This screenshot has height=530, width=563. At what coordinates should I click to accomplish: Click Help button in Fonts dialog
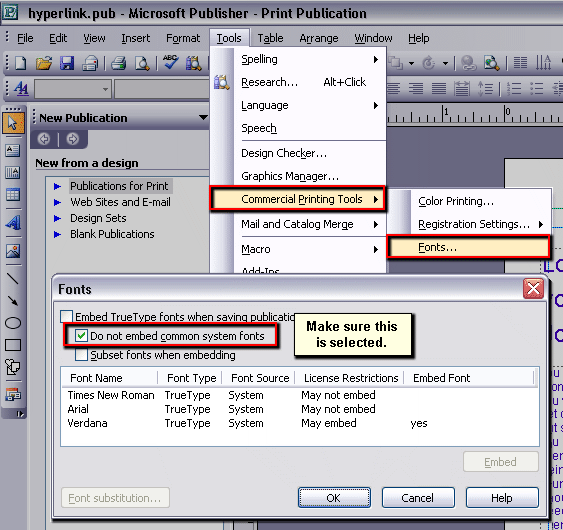coord(502,498)
